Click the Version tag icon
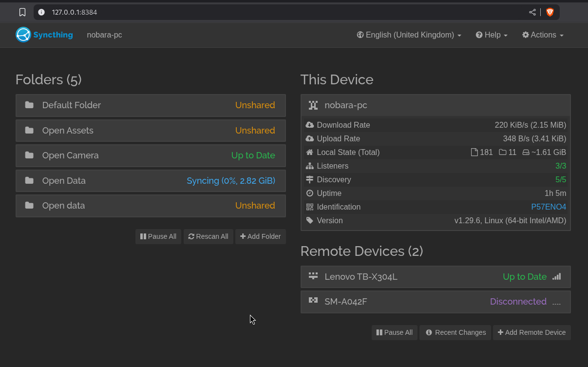This screenshot has width=588, height=367. (x=310, y=220)
